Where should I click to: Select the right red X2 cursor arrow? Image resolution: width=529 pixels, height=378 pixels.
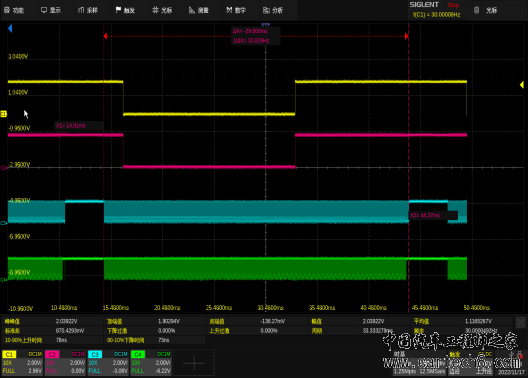(x=407, y=36)
